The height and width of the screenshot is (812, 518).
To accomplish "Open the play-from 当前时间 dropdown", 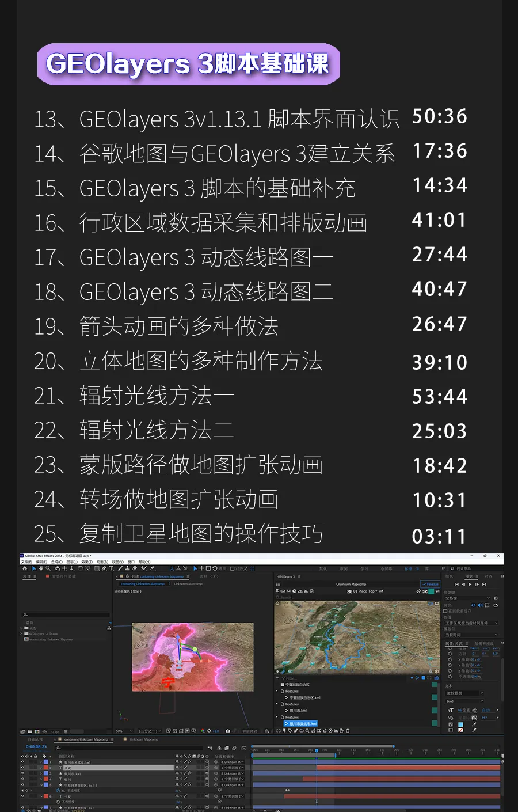I will tap(470, 635).
